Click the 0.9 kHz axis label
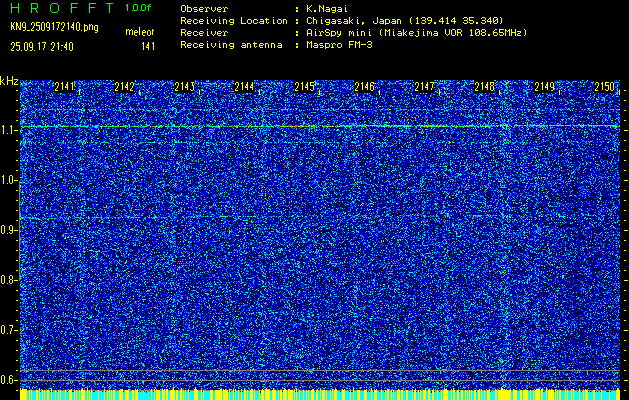 pos(8,230)
